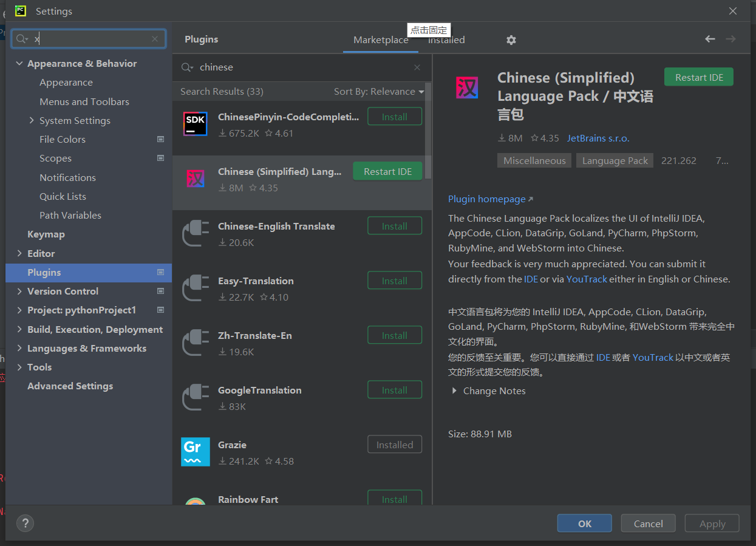Click the Scopes project-level icon
This screenshot has width=756, height=546.
pos(161,158)
